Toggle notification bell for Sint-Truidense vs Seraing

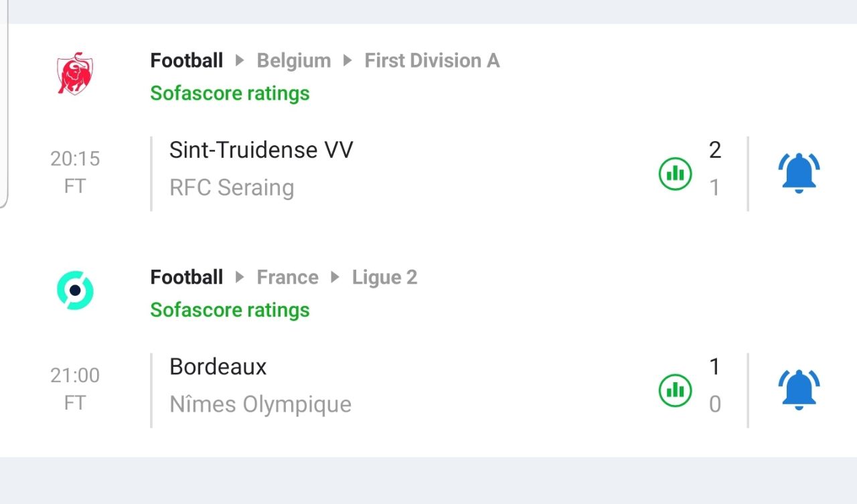799,173
